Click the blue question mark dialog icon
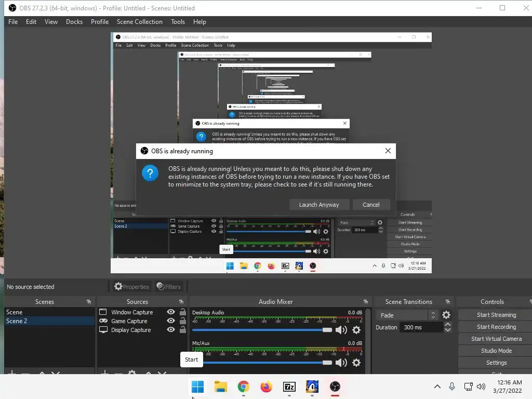Image resolution: width=532 pixels, height=399 pixels. 150,173
